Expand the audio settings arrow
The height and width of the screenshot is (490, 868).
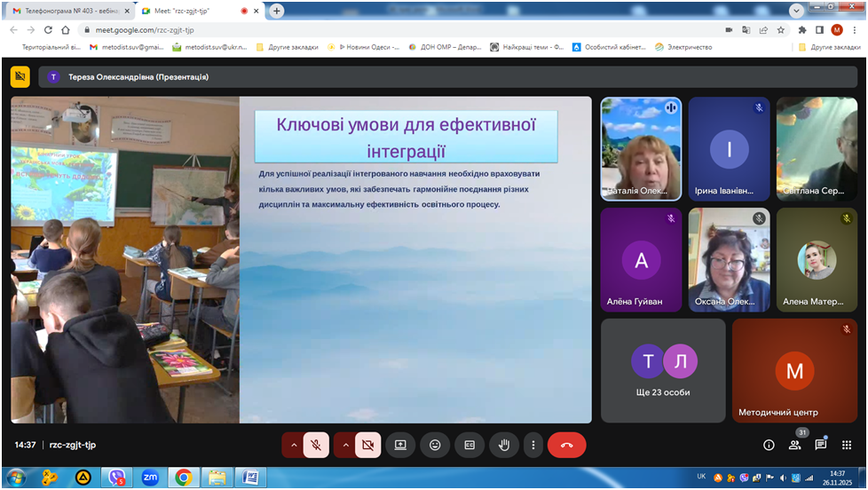pos(292,445)
